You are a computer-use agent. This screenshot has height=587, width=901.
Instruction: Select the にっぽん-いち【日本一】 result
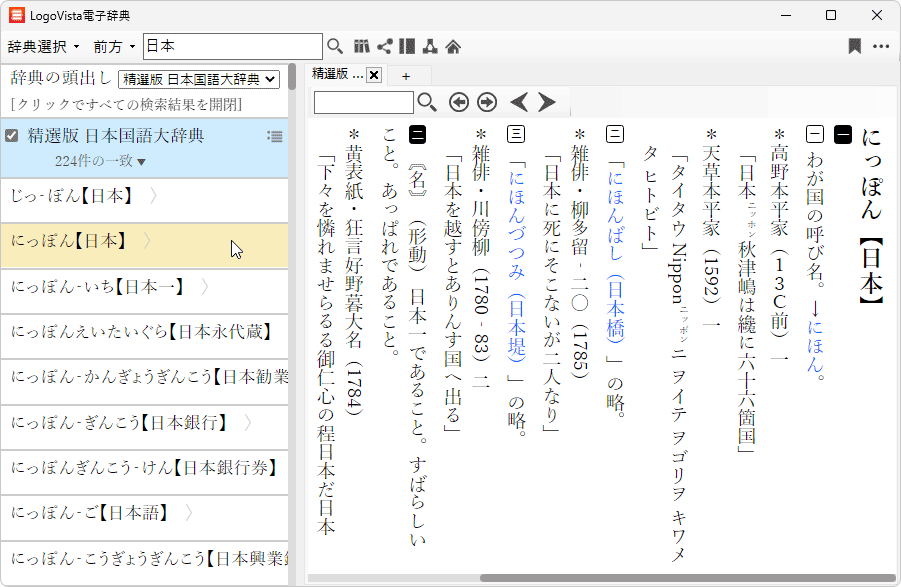click(x=97, y=287)
